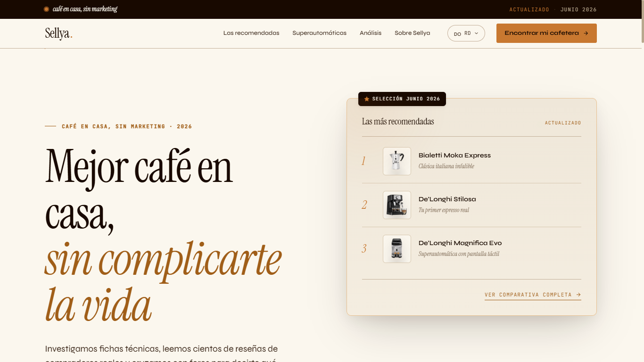
Task: Click orange dot icon in top banner
Action: point(46,9)
